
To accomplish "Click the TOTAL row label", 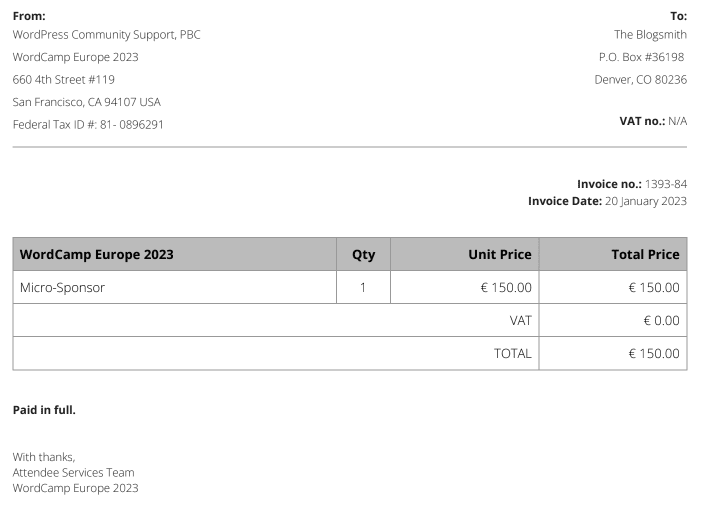I will 513,354.
